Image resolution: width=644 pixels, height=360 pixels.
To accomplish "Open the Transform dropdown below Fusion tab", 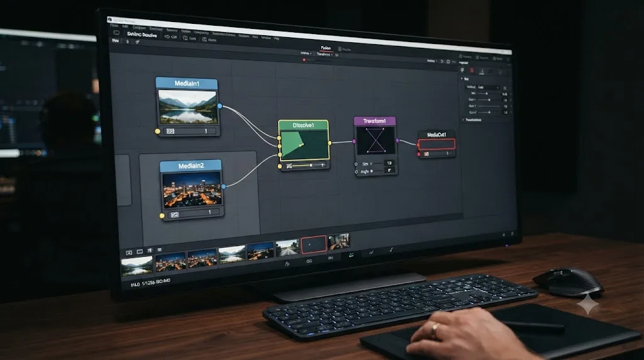I will [325, 54].
